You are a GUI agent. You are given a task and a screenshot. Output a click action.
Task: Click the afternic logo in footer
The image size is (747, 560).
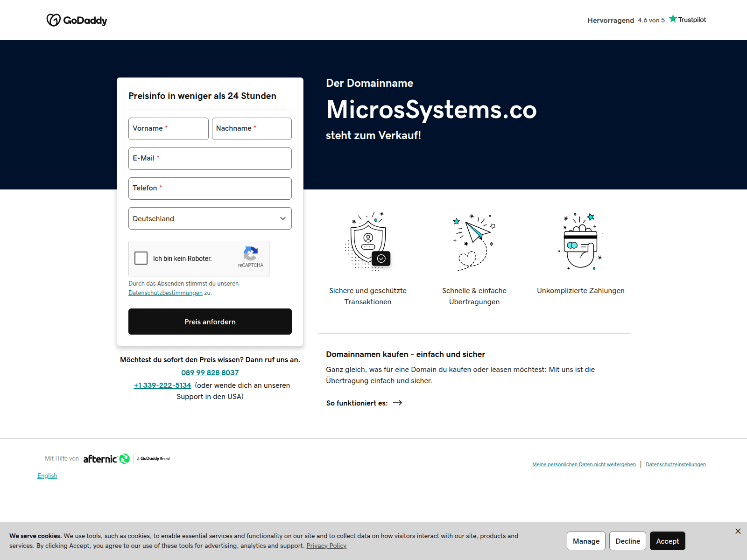pos(106,459)
